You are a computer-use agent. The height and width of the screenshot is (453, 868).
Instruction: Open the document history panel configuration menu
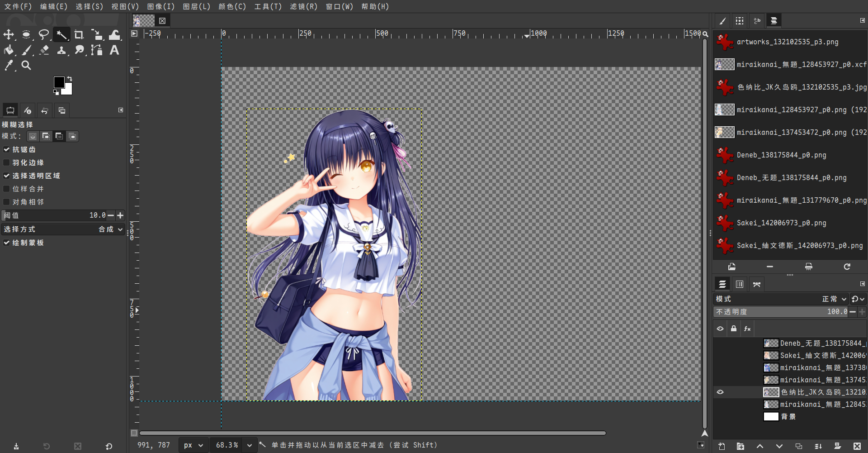863,20
